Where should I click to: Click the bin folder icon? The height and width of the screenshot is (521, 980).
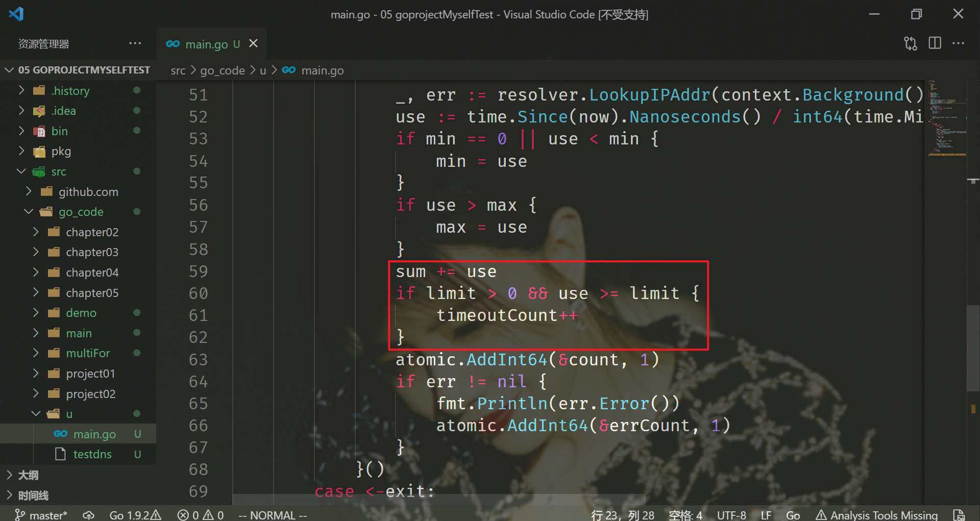coord(39,131)
